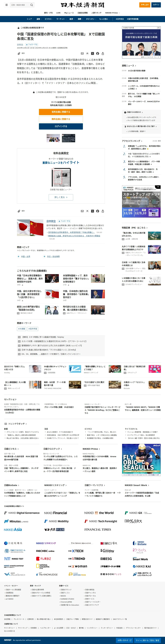165x644 pixels.
Task: Expand the 速報 navigation dropdown
Action: click(39, 19)
